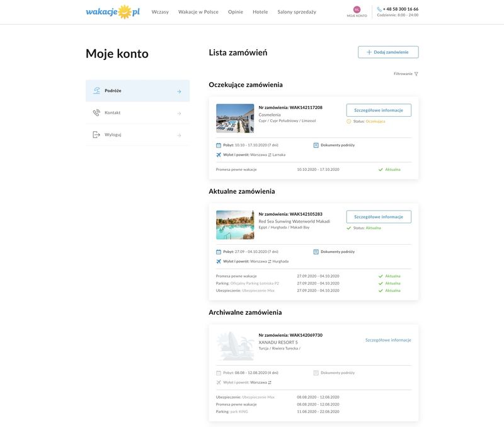Click the Kontakt phone icon in sidebar
This screenshot has height=427, width=504.
(x=96, y=113)
